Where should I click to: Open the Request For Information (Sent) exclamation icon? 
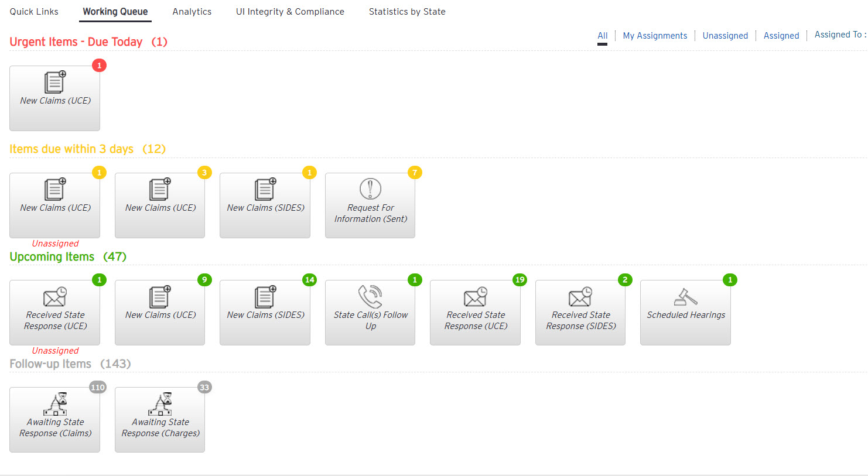370,189
